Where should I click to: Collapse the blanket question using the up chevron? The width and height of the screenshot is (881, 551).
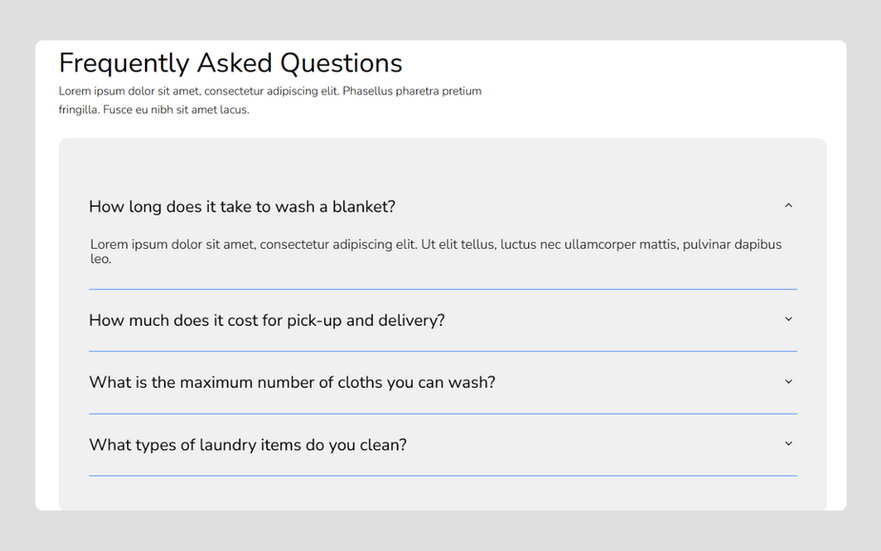click(x=788, y=206)
